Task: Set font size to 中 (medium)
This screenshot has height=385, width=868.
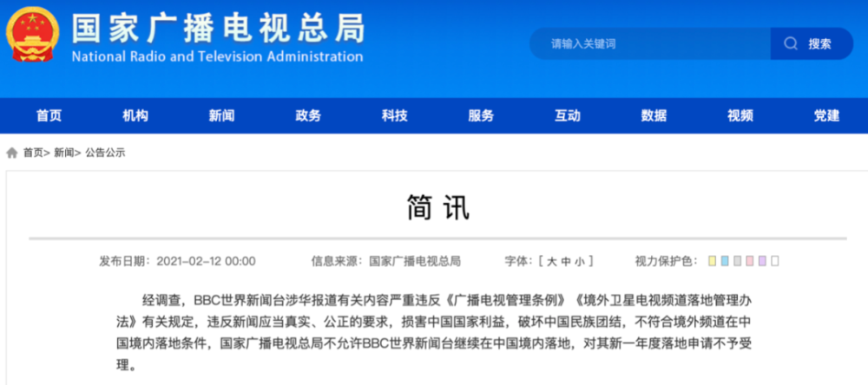Action: 566,262
